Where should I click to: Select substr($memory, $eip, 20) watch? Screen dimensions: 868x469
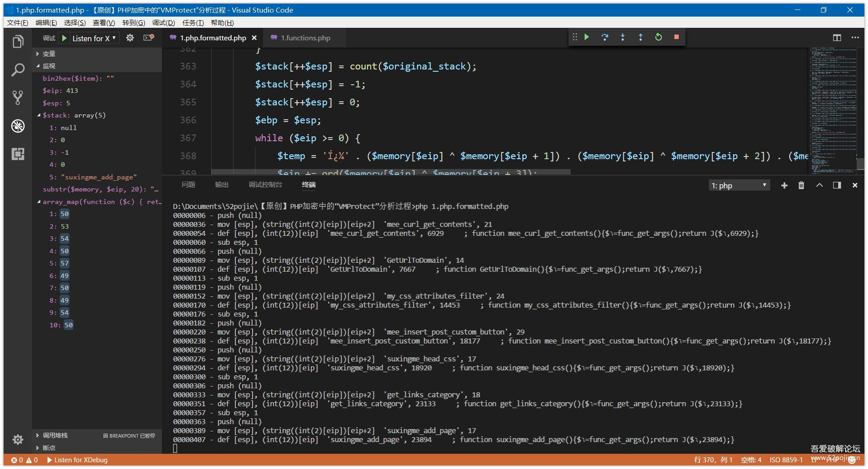coord(97,189)
